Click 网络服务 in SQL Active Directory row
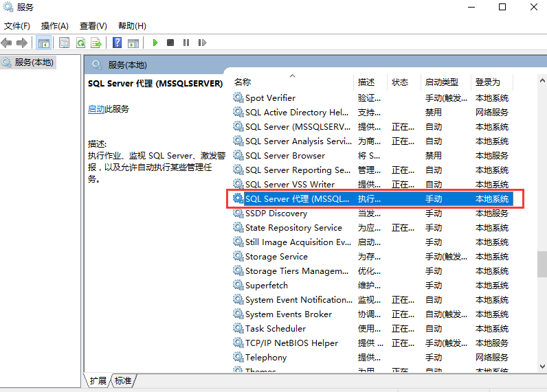This screenshot has width=547, height=392. pyautogui.click(x=492, y=112)
